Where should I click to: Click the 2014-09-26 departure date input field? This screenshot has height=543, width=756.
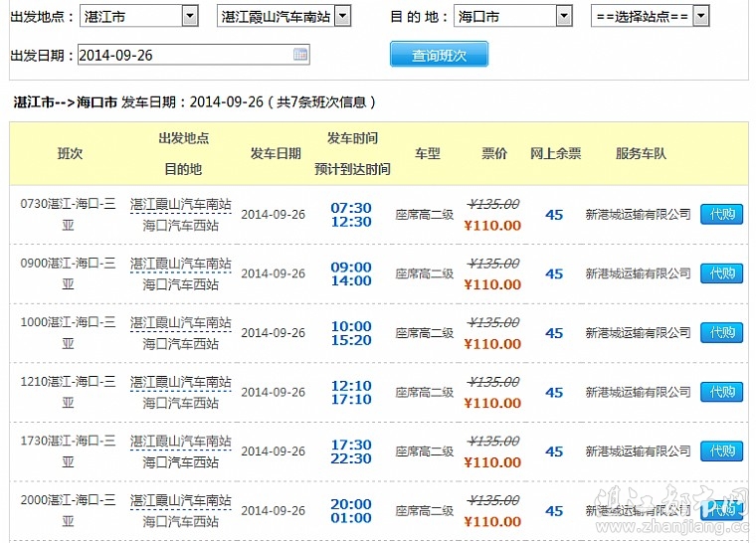pos(184,55)
